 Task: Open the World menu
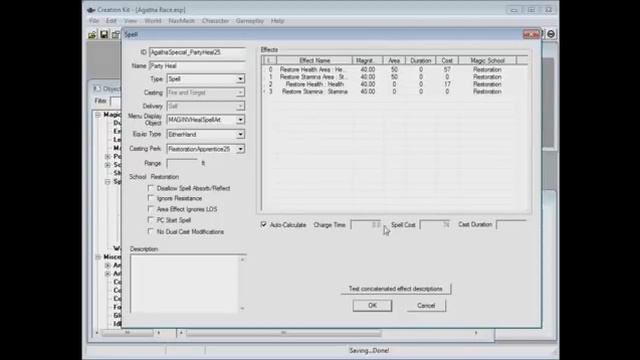pos(153,21)
